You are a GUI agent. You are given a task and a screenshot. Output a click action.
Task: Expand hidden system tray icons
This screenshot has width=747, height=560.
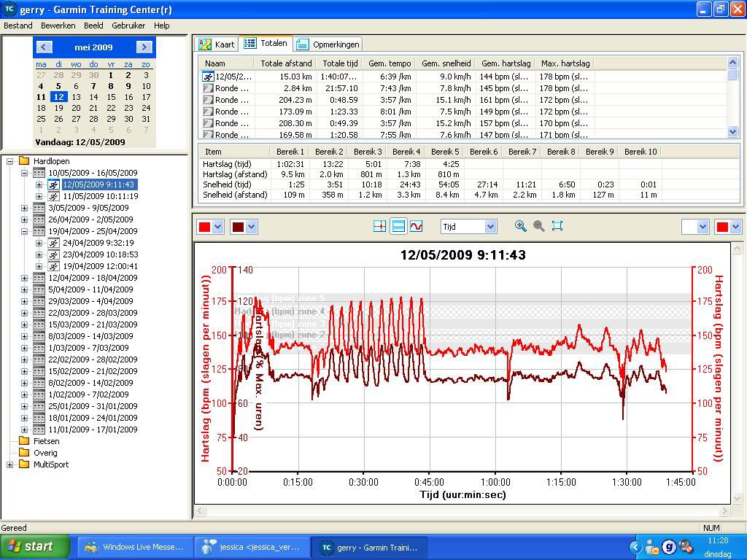coord(635,548)
